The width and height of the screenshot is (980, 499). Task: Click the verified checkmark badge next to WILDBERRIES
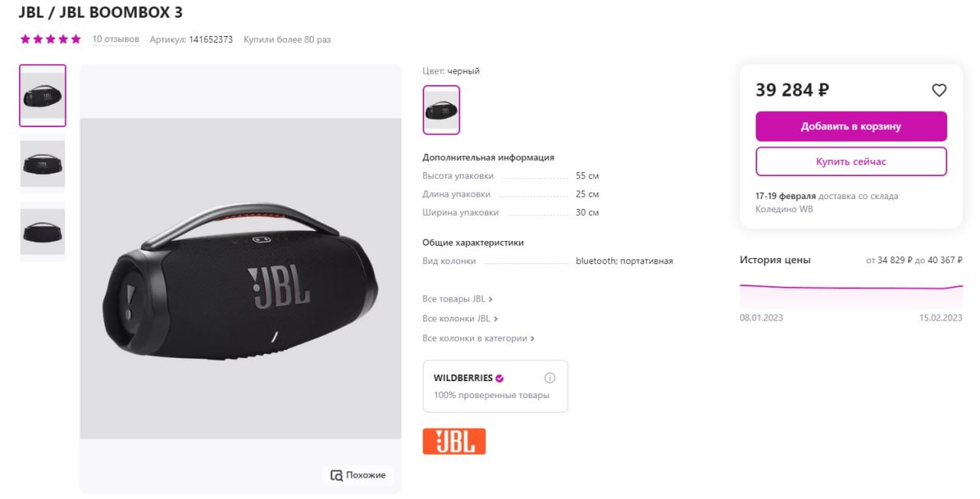click(499, 378)
